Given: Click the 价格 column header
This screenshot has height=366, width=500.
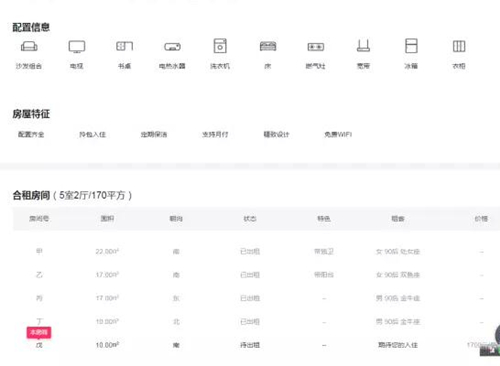Looking at the screenshot, I should pyautogui.click(x=481, y=219).
